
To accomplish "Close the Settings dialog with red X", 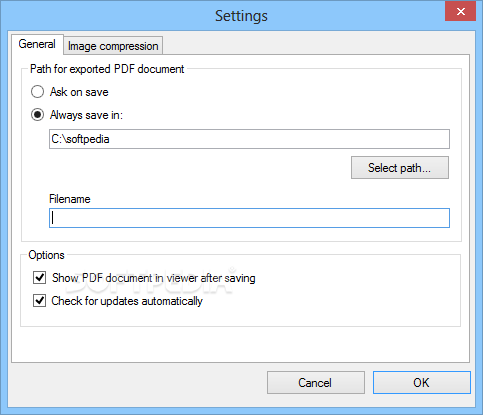I will (x=460, y=11).
